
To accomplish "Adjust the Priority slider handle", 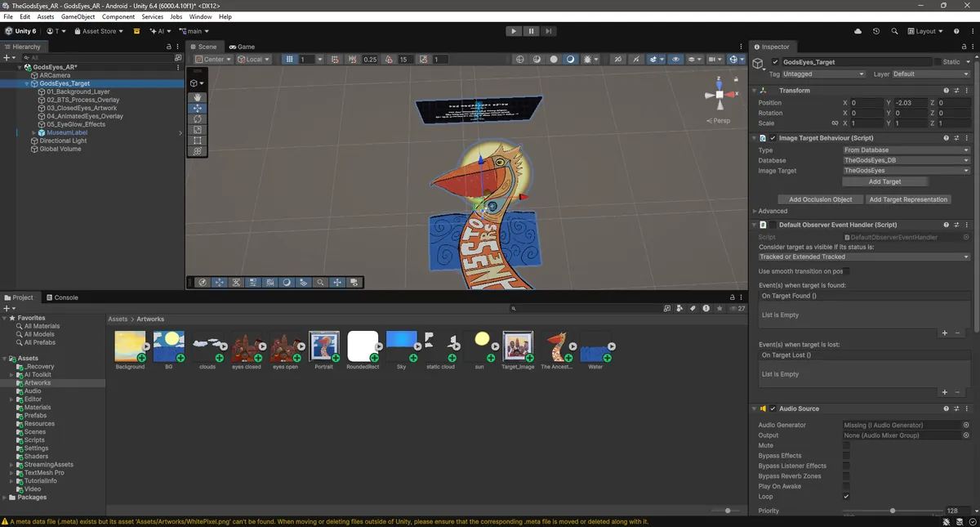I will pyautogui.click(x=893, y=511).
